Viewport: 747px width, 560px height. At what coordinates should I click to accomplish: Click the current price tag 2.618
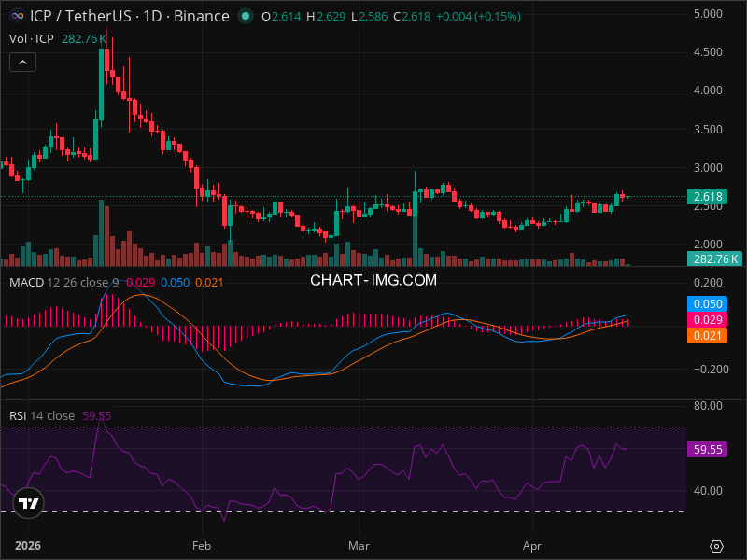pyautogui.click(x=708, y=197)
